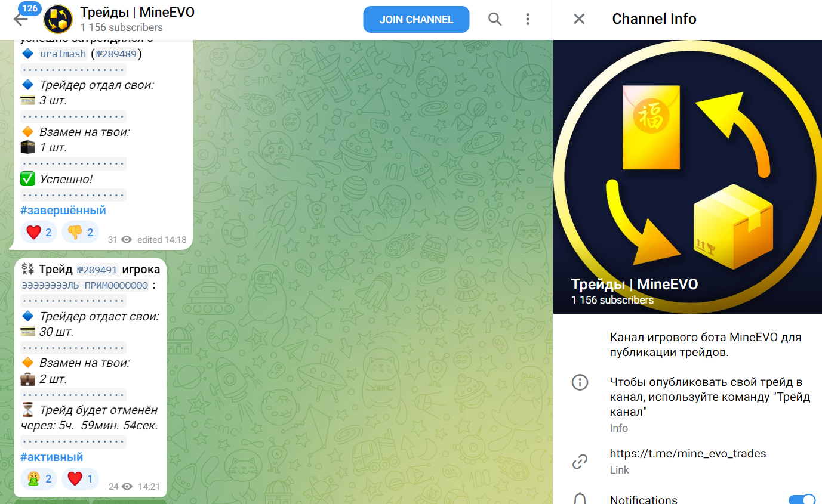Image resolution: width=822 pixels, height=504 pixels.
Task: Open the #активный hashtag
Action: pyautogui.click(x=51, y=457)
